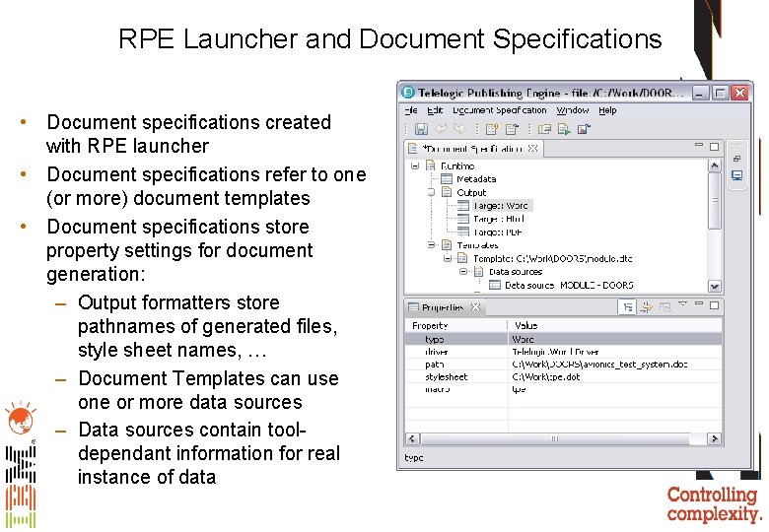Click the add template folder toolbar icon
769x532 pixels.
click(544, 129)
